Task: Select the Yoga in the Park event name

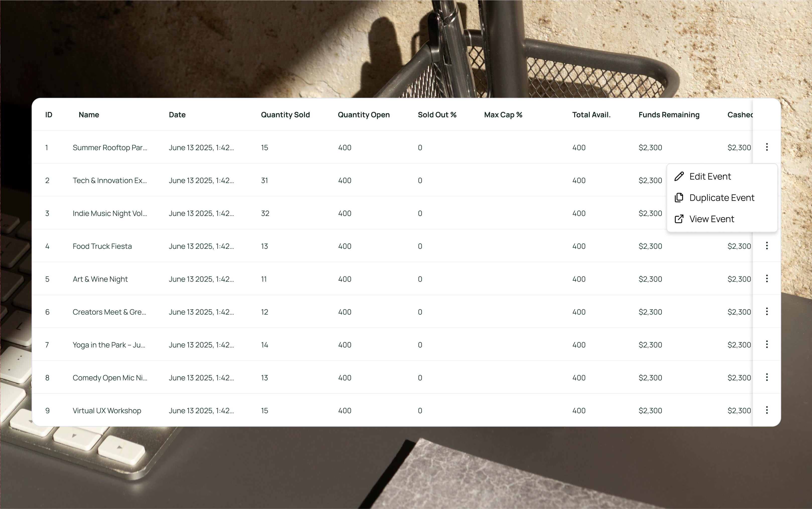Action: [109, 345]
